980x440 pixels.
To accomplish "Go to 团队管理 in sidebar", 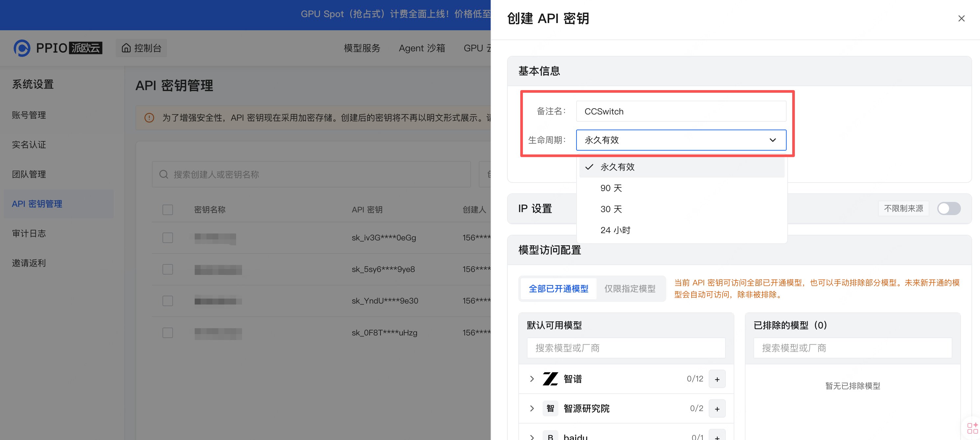I will tap(29, 175).
